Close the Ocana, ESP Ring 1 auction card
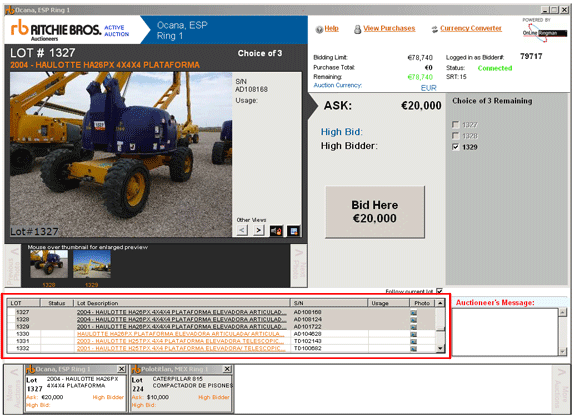Image resolution: width=575 pixels, height=418 pixels. (x=121, y=369)
